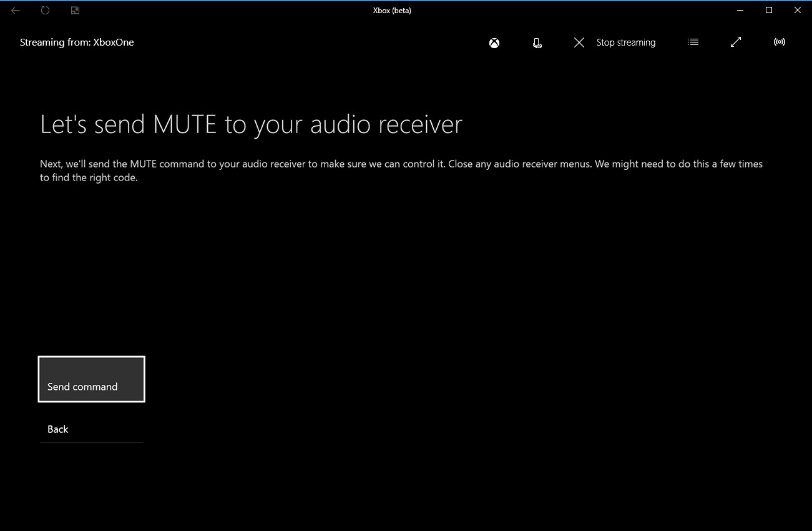Minimize the Xbox app window

(740, 10)
